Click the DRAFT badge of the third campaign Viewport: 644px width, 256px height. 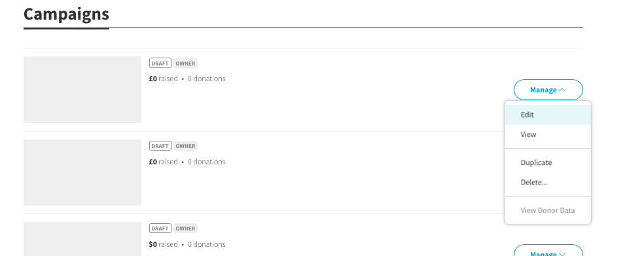click(160, 229)
